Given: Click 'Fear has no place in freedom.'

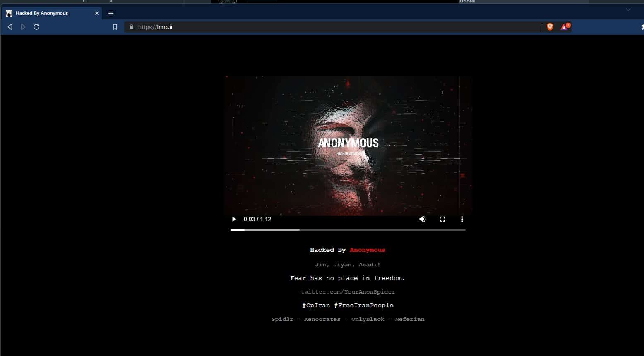Looking at the screenshot, I should coord(348,278).
